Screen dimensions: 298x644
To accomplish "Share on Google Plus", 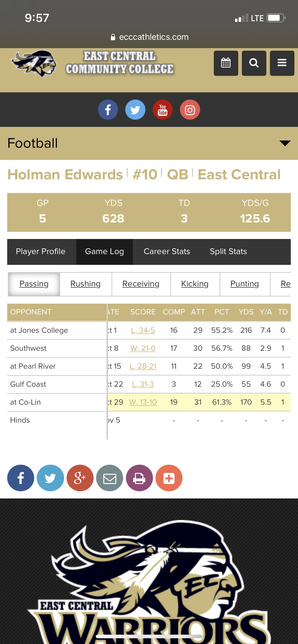I will pos(80,478).
